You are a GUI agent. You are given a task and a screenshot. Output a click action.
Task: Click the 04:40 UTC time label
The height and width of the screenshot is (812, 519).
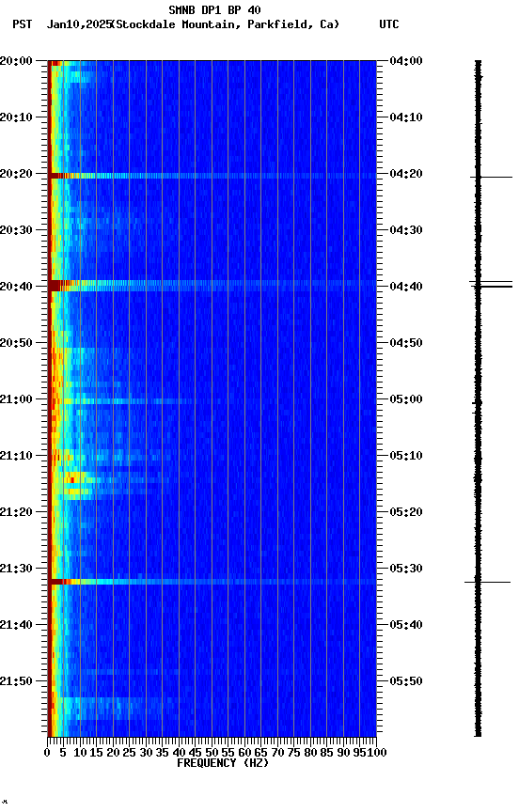[x=406, y=287]
